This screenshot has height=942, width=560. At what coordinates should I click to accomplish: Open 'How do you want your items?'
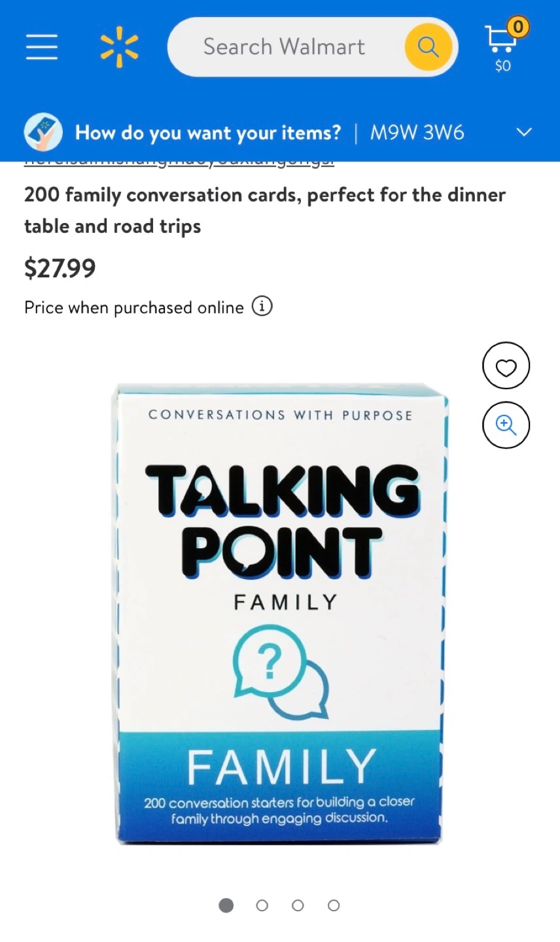tap(208, 133)
